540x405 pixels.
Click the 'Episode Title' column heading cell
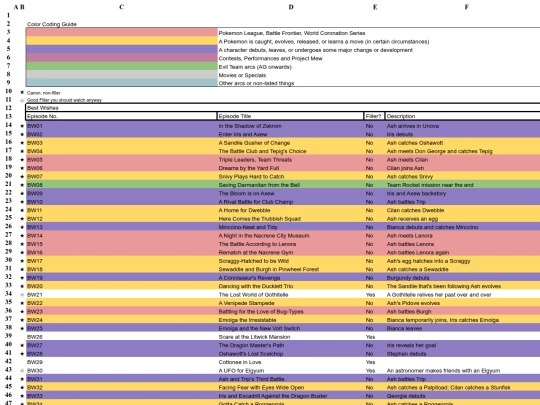(291, 116)
